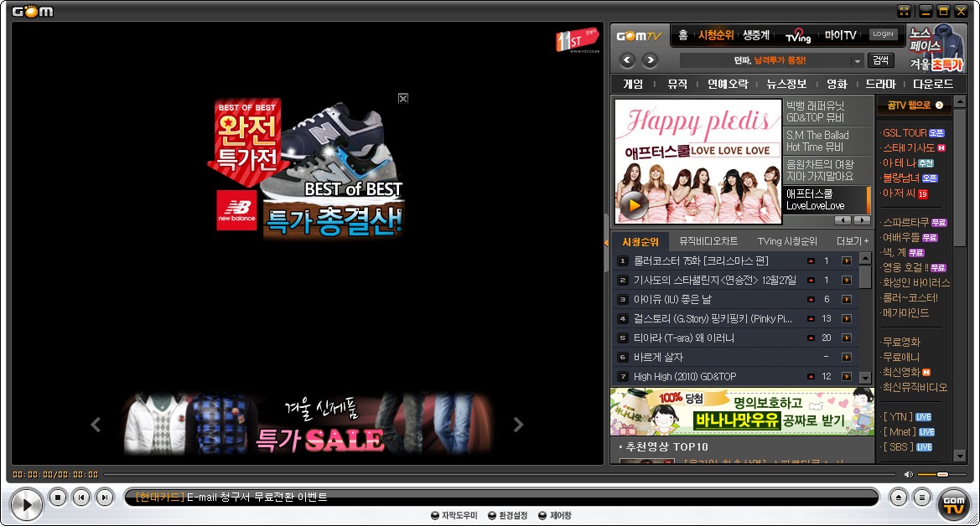This screenshot has height=526, width=980.
Task: Mute audio with the speaker icon
Action: [908, 475]
